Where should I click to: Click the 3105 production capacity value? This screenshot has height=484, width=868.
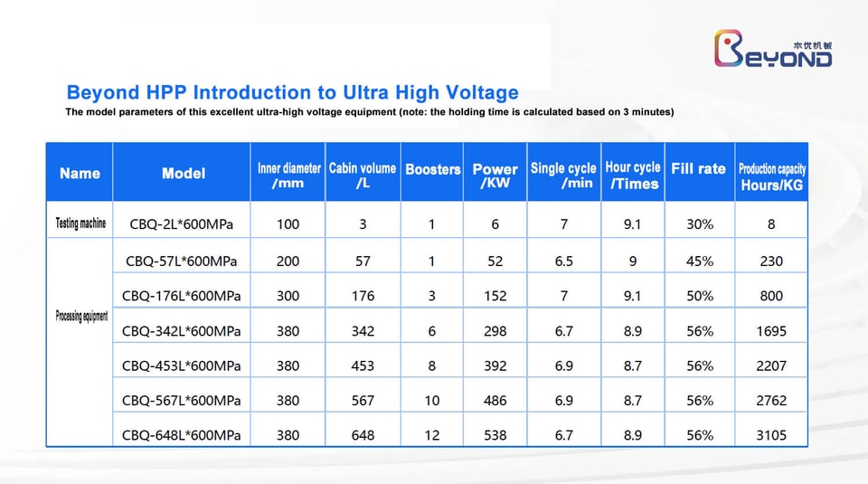771,435
